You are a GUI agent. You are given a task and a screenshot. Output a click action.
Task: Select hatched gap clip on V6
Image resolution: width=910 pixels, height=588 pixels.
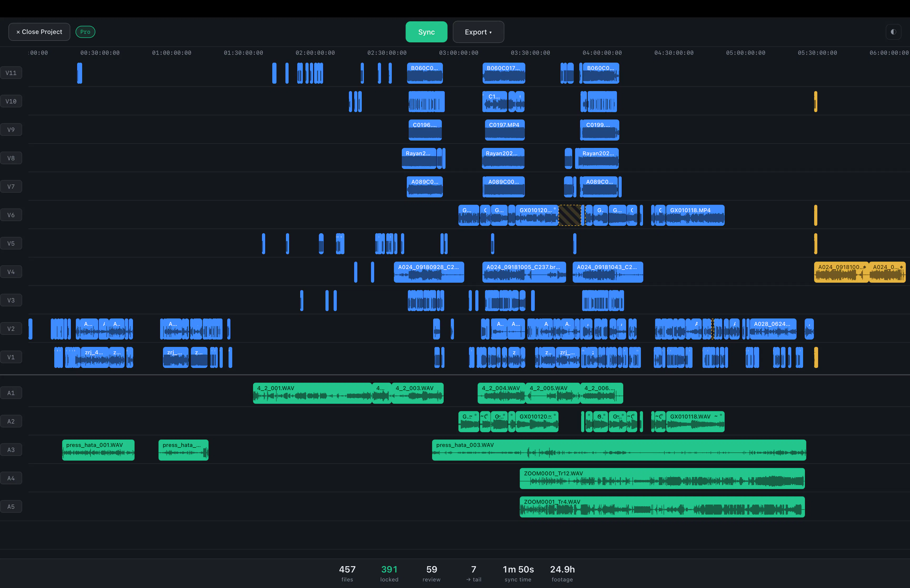(x=570, y=215)
